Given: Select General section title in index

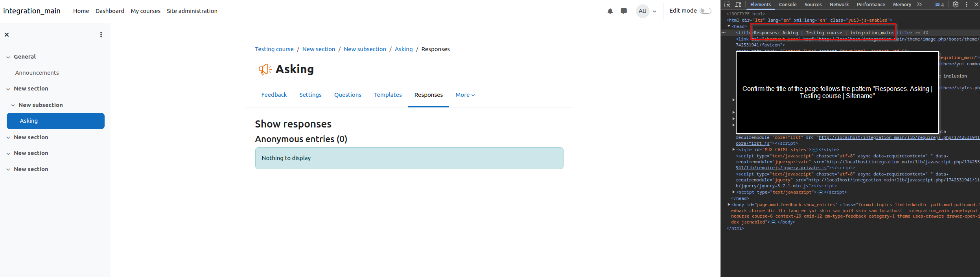Looking at the screenshot, I should click(25, 57).
